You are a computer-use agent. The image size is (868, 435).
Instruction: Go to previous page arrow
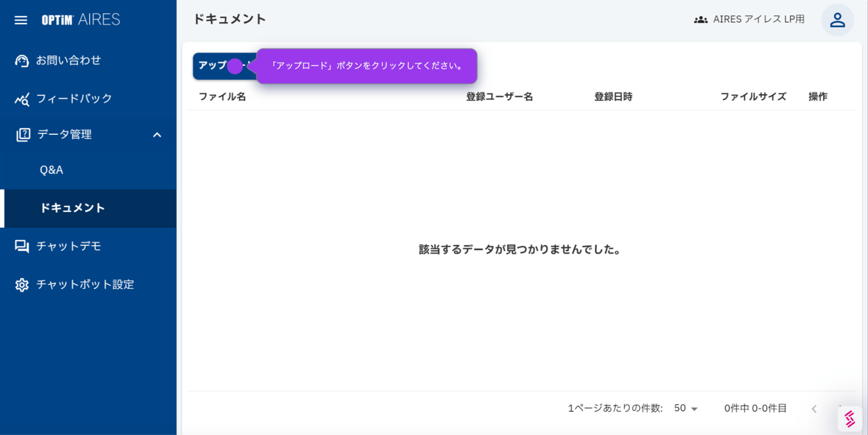click(814, 409)
